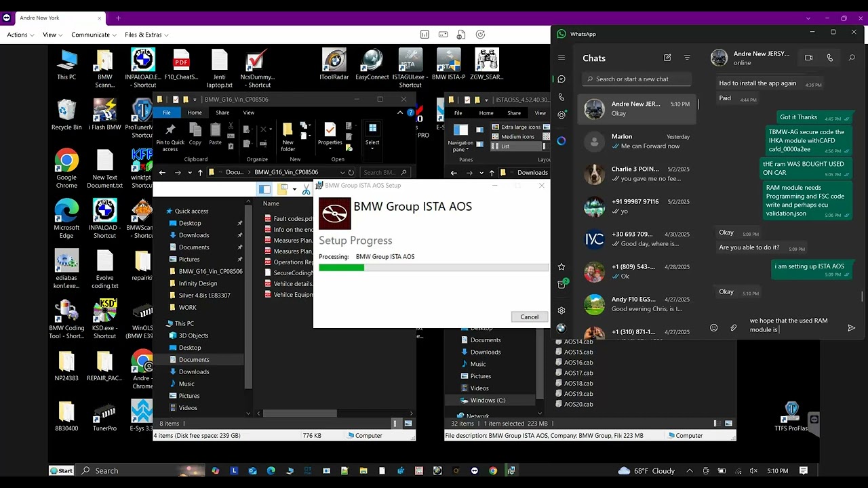The image size is (868, 488).
Task: Open WhatsApp sidebar hamburger menu
Action: click(561, 58)
